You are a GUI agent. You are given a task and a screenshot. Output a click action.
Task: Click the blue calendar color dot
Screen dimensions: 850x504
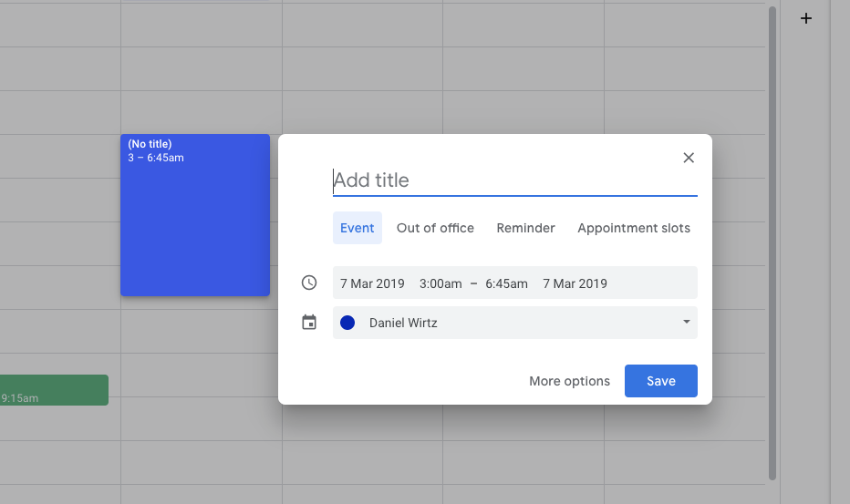(347, 323)
